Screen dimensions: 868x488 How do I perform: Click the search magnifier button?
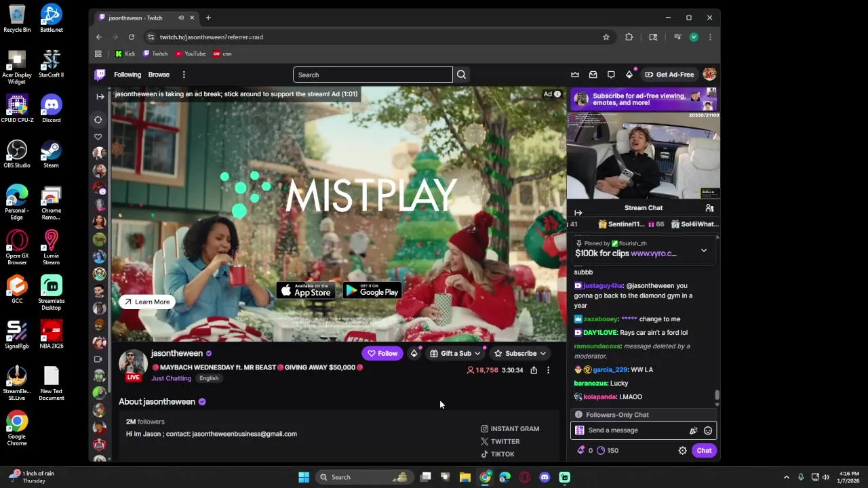(461, 75)
